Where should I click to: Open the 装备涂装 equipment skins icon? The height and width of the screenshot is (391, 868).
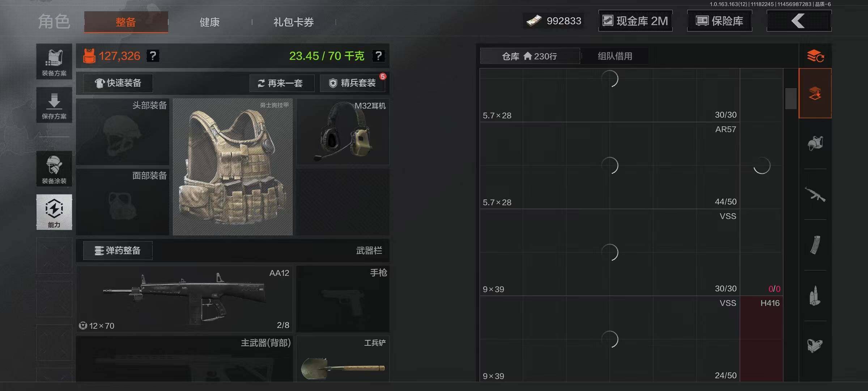click(x=54, y=169)
